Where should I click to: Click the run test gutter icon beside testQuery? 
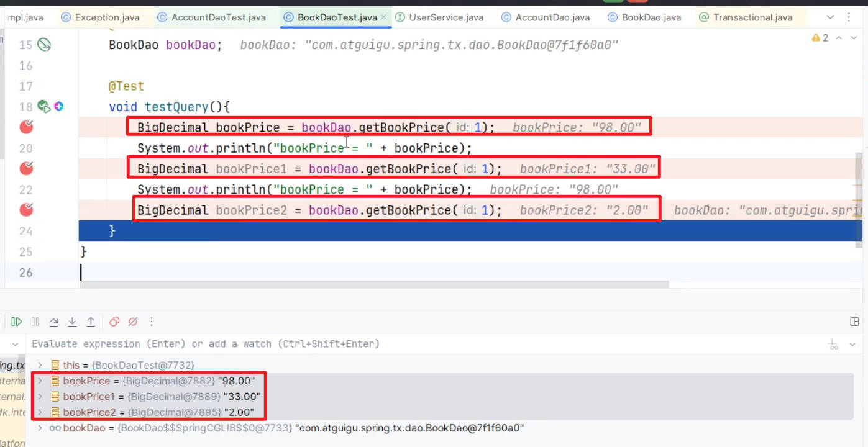[x=43, y=107]
